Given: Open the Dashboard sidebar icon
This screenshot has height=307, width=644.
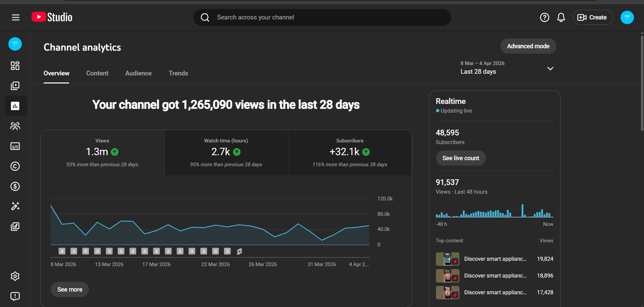Looking at the screenshot, I should 15,66.
